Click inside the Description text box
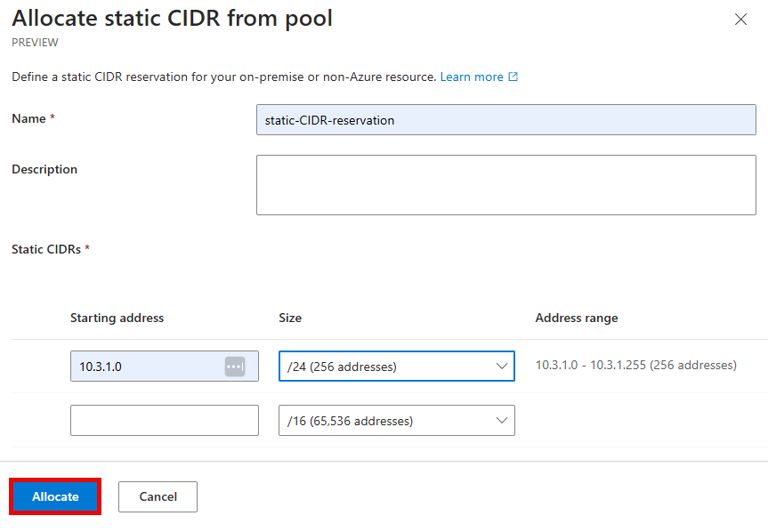The image size is (768, 532). tap(506, 185)
